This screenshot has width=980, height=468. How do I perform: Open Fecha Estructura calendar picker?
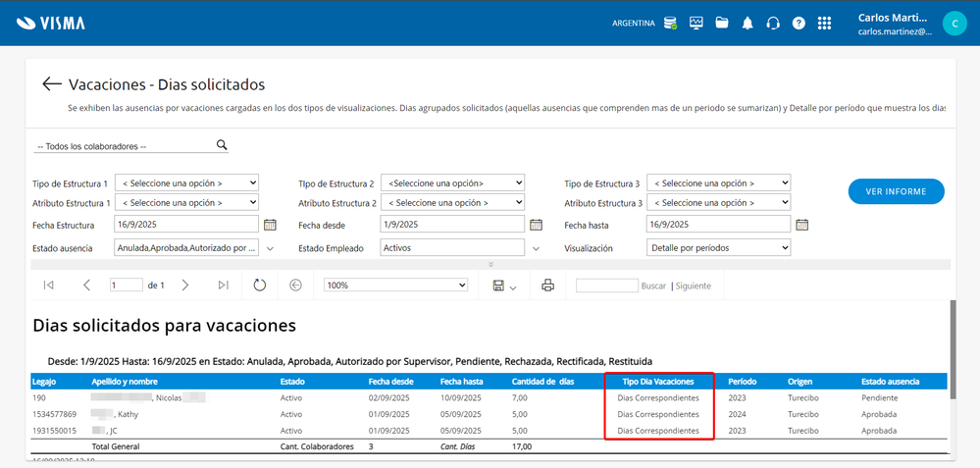coord(270,225)
